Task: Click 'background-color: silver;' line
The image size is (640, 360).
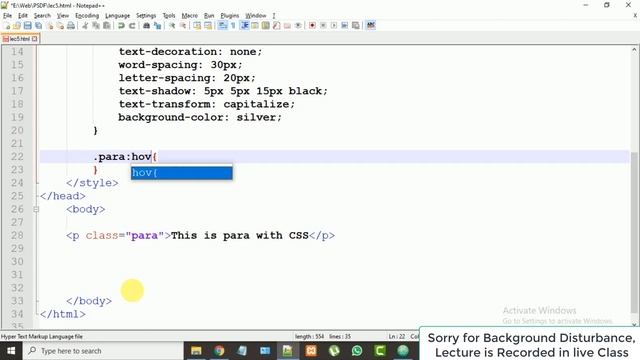Action: click(x=200, y=118)
